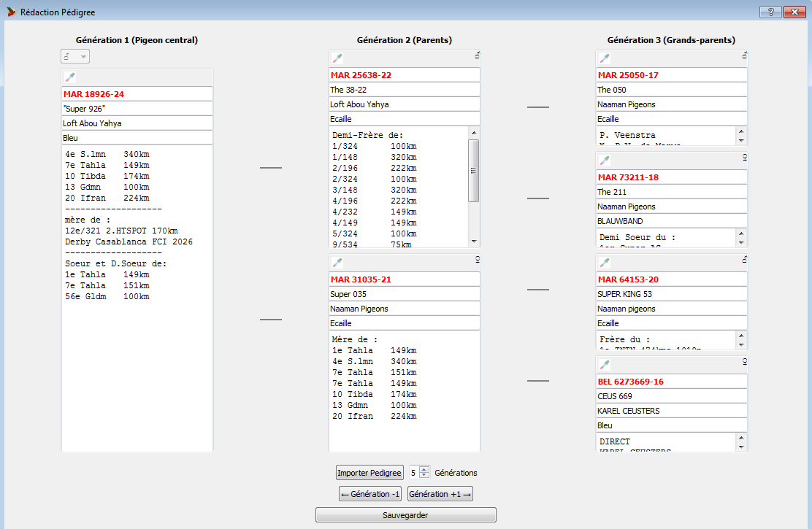Click down arrow in BEL 6273669-16 notes box
Viewport: 812px width, 529px height.
coord(741,447)
